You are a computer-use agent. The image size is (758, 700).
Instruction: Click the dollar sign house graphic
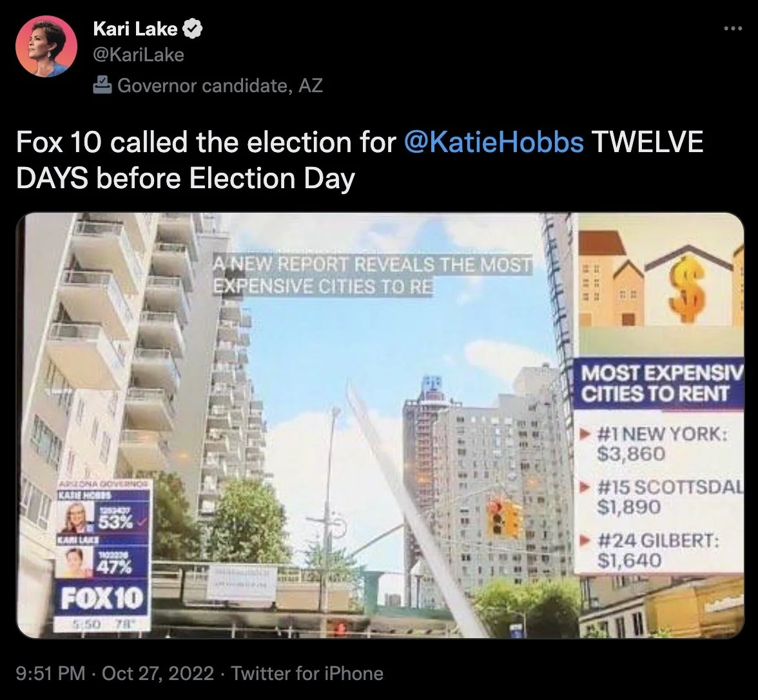click(690, 289)
